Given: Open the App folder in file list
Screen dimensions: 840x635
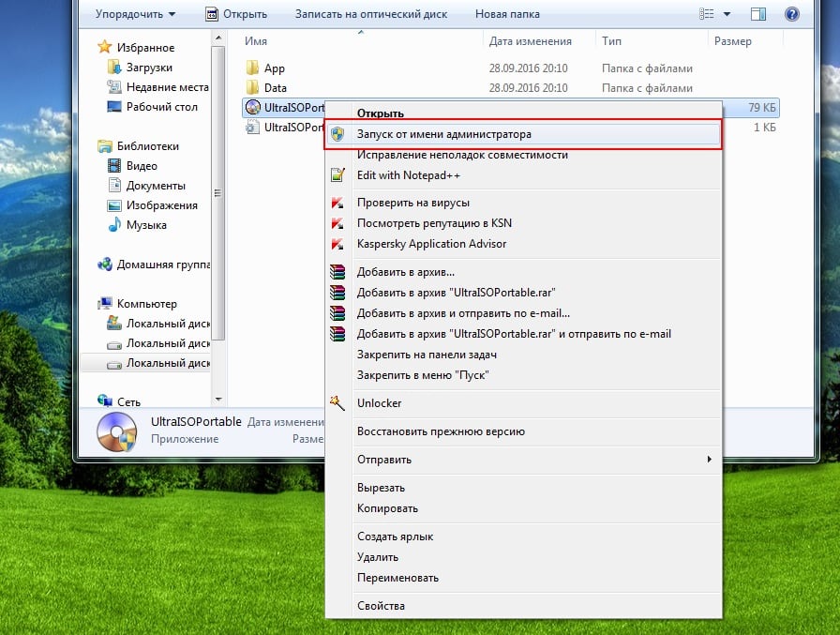Looking at the screenshot, I should (274, 68).
